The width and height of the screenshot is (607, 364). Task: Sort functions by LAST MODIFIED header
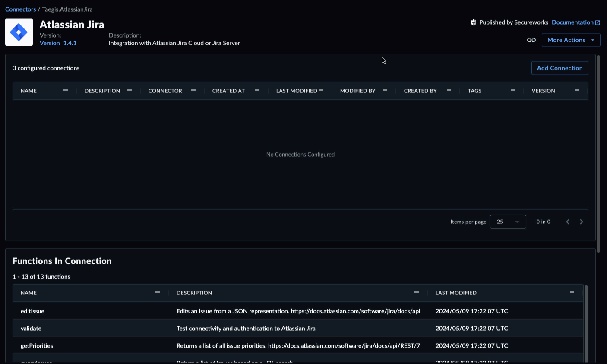456,293
